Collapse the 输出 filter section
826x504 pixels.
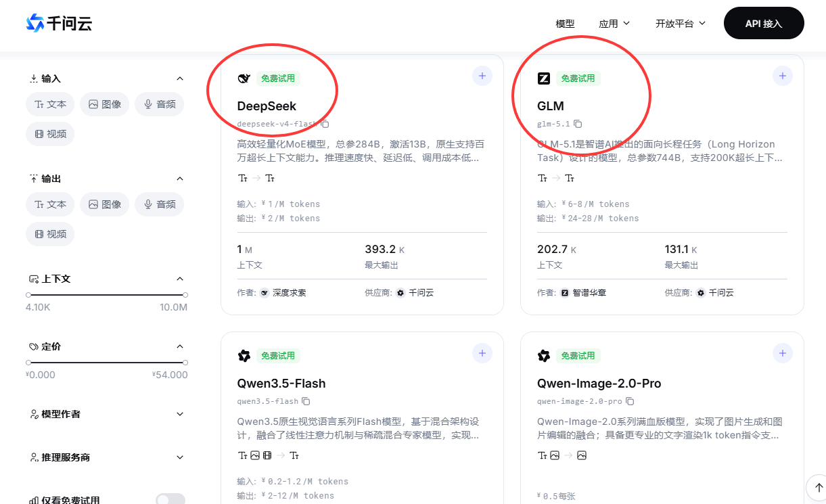click(x=180, y=179)
